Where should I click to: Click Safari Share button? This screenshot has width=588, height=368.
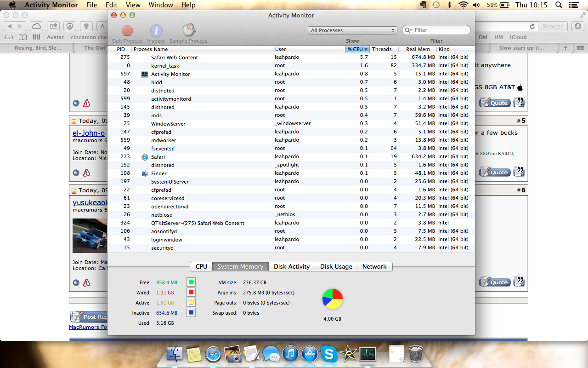pyautogui.click(x=54, y=26)
